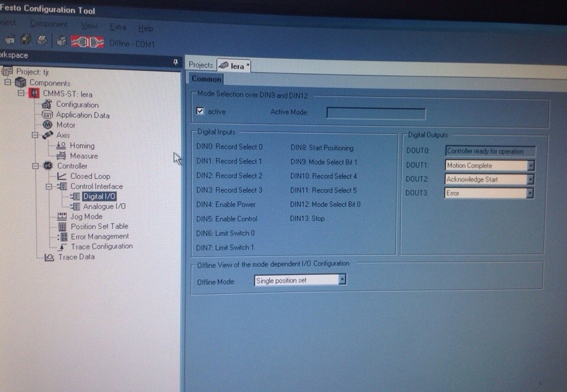Click the Error Management icon
This screenshot has width=567, height=392.
(63, 237)
